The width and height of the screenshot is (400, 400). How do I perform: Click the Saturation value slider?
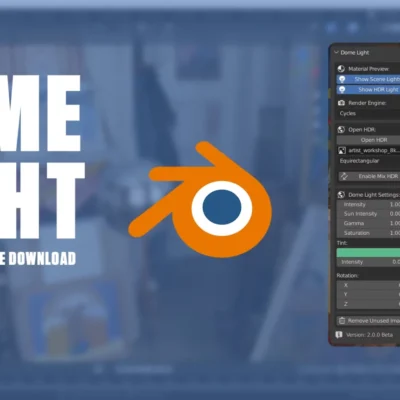(368, 233)
